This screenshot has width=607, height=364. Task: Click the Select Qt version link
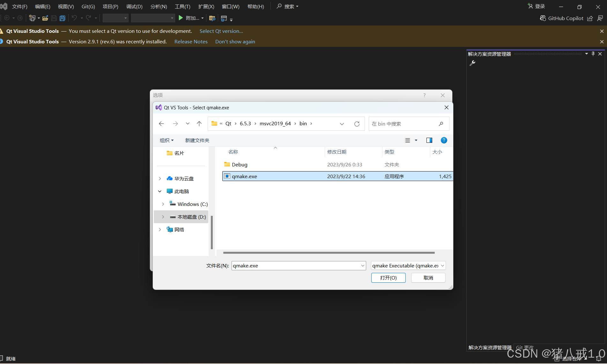(221, 31)
